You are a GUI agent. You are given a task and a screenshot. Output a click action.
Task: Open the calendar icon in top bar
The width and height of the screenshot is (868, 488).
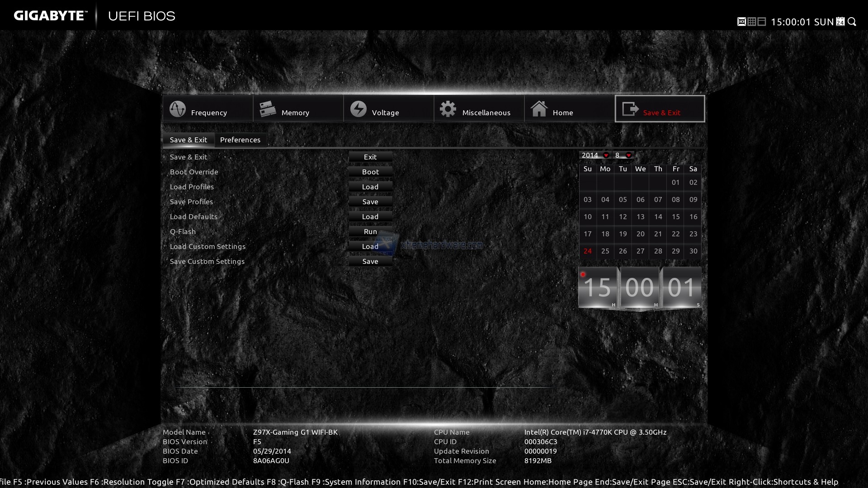(840, 22)
